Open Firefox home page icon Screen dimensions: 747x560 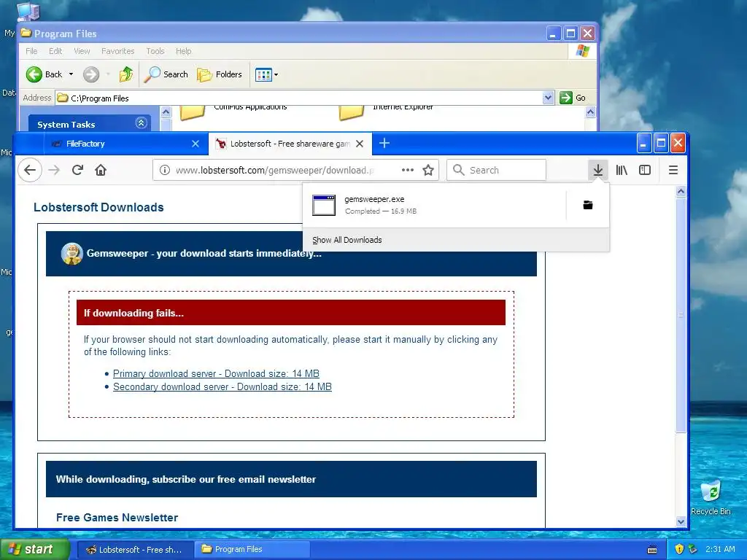click(101, 170)
